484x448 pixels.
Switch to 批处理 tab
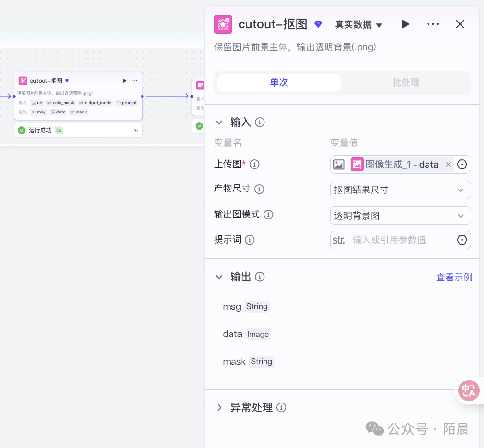point(406,83)
